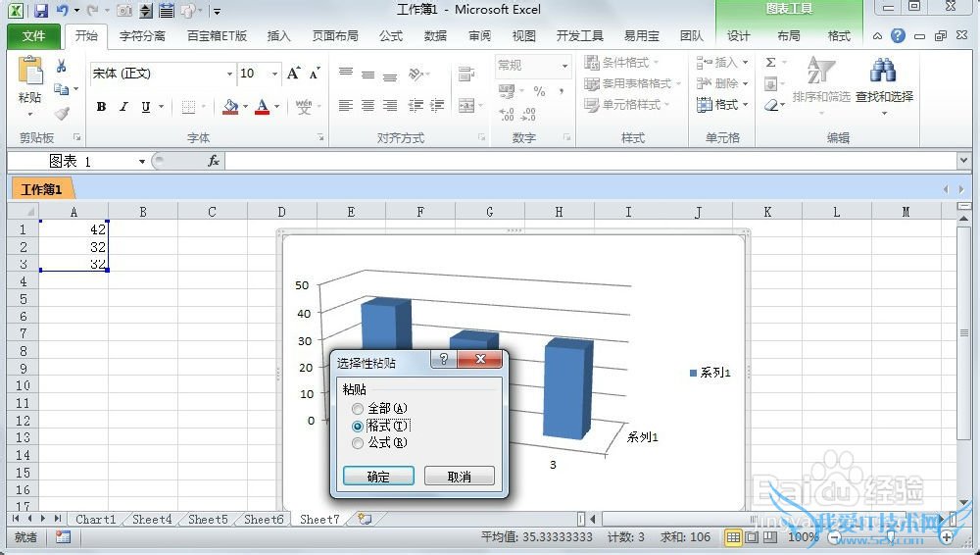This screenshot has width=980, height=555.
Task: Click the 删除 cells button
Action: (722, 83)
